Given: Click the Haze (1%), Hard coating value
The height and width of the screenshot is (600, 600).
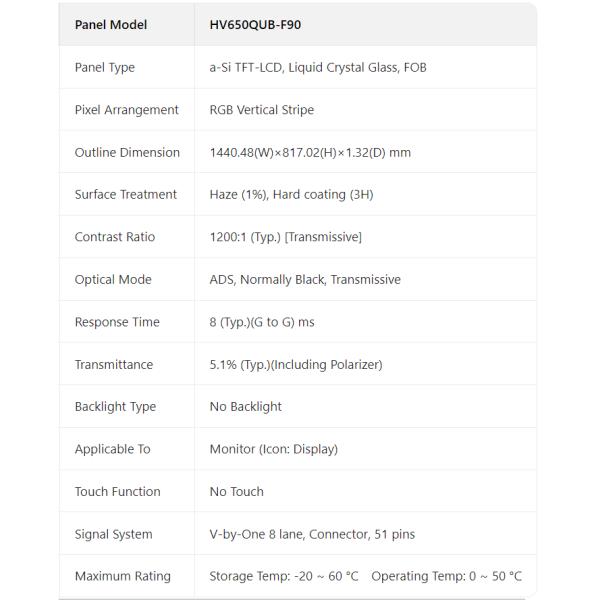Looking at the screenshot, I should [x=291, y=195].
